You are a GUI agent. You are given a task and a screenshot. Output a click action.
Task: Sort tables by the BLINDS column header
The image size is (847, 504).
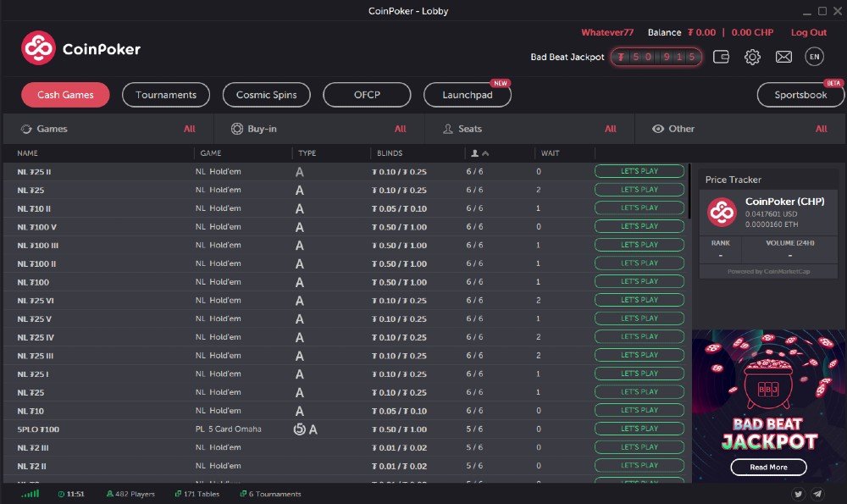point(390,153)
